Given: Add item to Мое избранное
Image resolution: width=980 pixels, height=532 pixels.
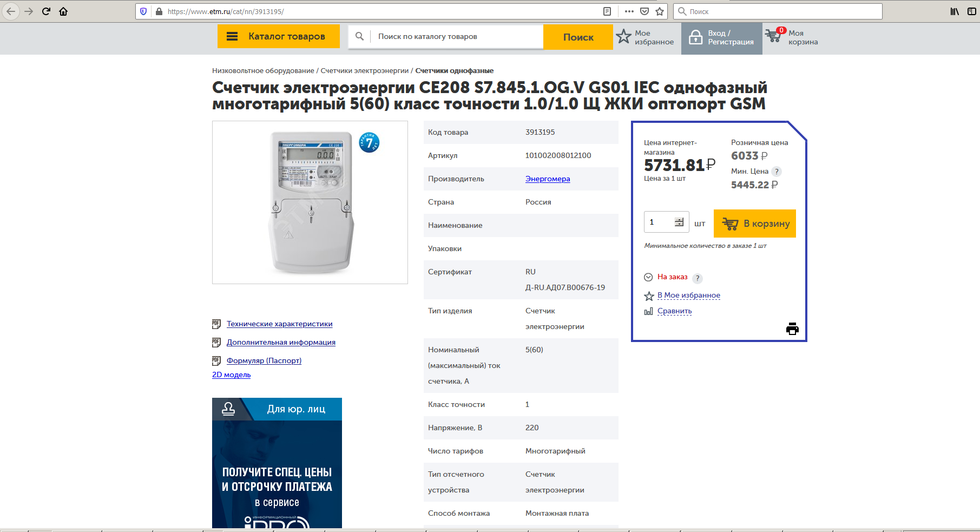Looking at the screenshot, I should pos(688,295).
